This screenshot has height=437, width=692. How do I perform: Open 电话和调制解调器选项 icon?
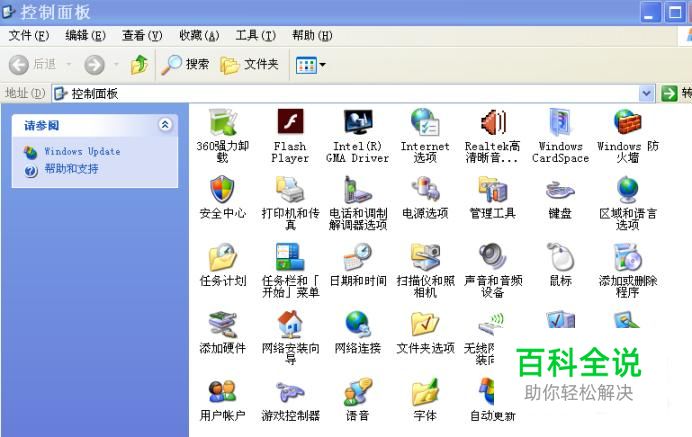click(358, 189)
